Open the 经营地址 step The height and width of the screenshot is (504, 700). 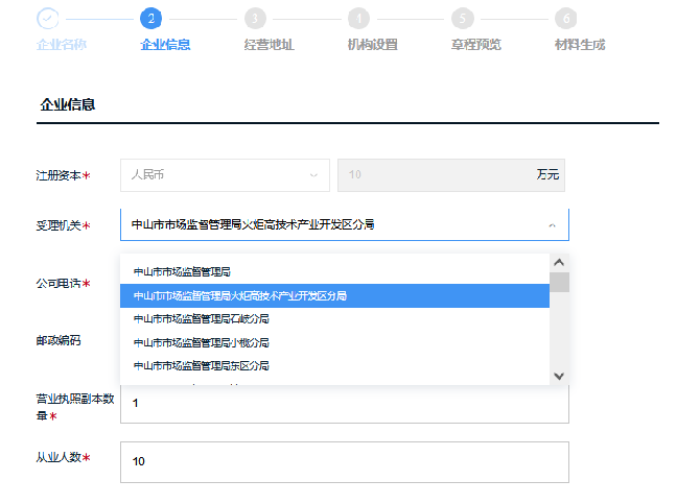pos(269,45)
